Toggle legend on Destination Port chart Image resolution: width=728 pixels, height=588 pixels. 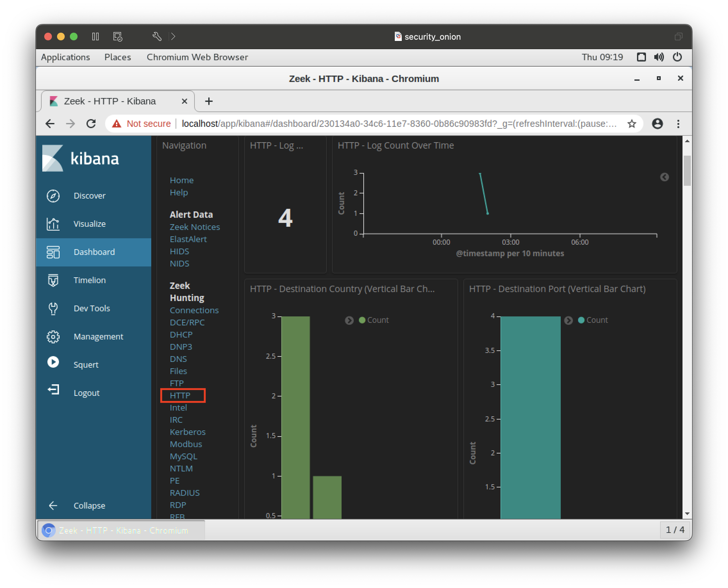tap(568, 320)
